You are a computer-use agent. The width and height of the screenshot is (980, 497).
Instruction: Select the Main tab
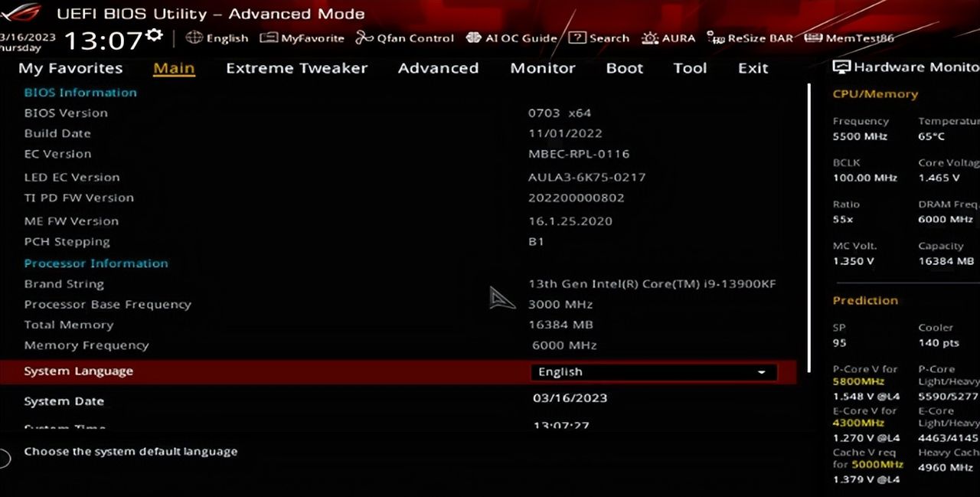pyautogui.click(x=174, y=68)
